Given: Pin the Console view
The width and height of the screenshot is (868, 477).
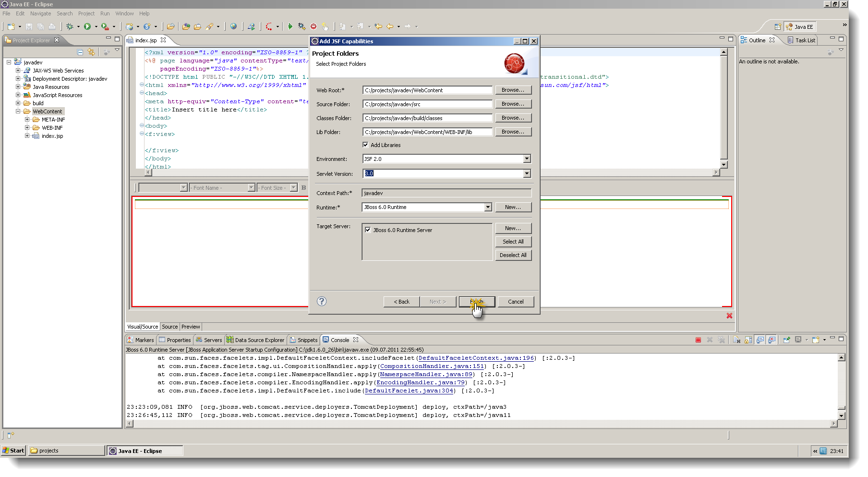Looking at the screenshot, I should coord(786,340).
